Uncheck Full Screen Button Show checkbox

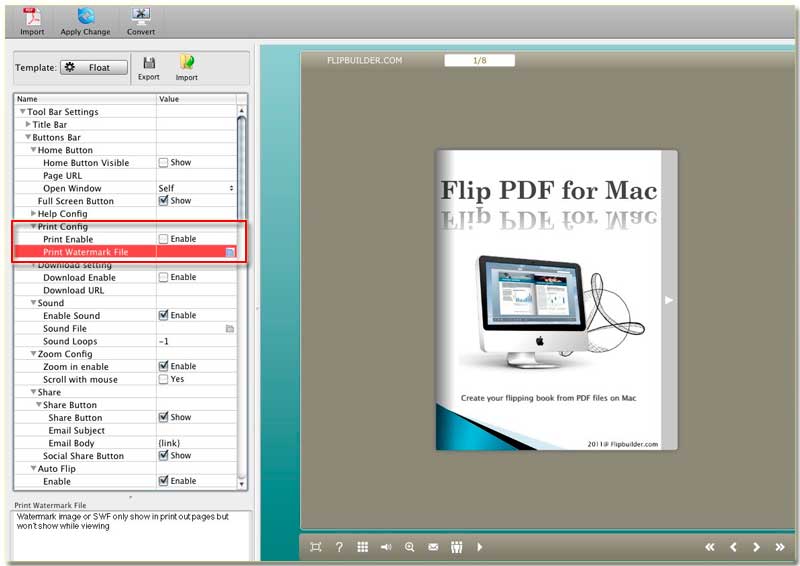tap(163, 201)
